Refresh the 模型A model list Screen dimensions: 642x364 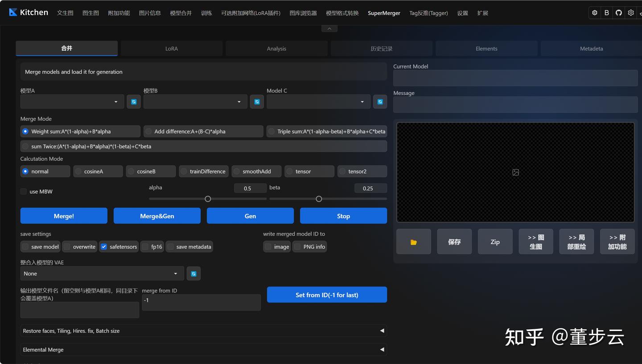(x=134, y=102)
